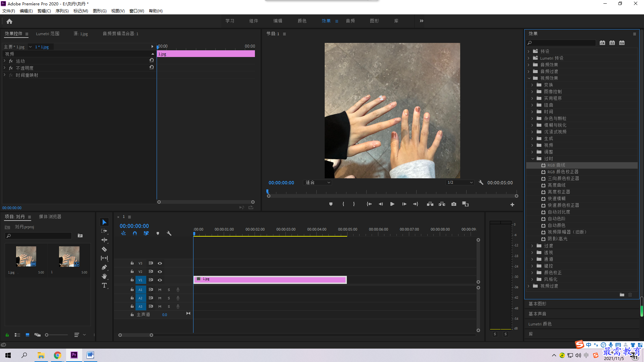This screenshot has width=644, height=362.
Task: Open the Program monitor button editor plus
Action: tap(512, 204)
